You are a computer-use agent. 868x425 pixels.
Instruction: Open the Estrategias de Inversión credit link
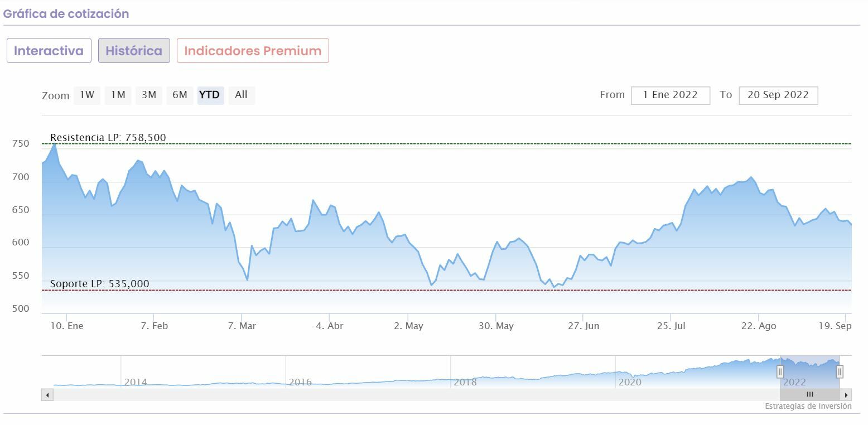coord(808,406)
